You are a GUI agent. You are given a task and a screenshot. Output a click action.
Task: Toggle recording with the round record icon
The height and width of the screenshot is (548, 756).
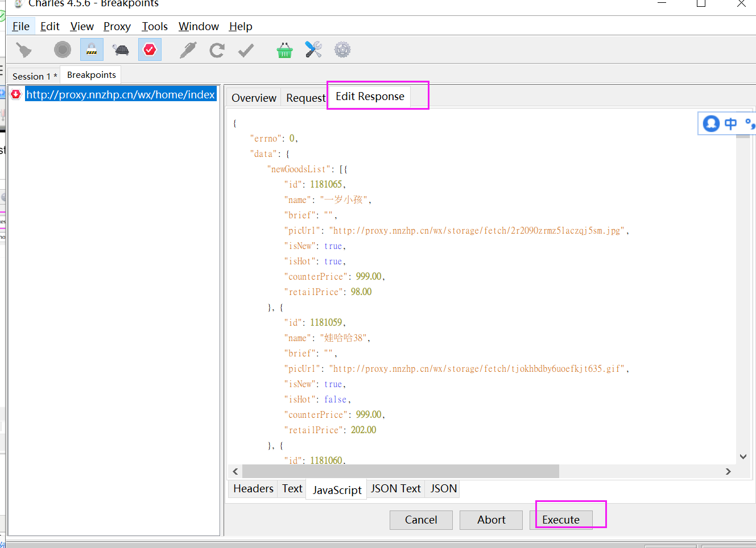[x=63, y=50]
